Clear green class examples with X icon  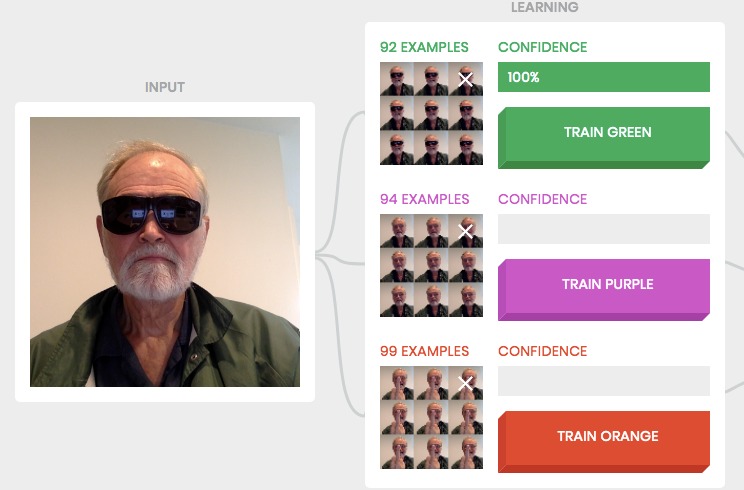tap(465, 79)
